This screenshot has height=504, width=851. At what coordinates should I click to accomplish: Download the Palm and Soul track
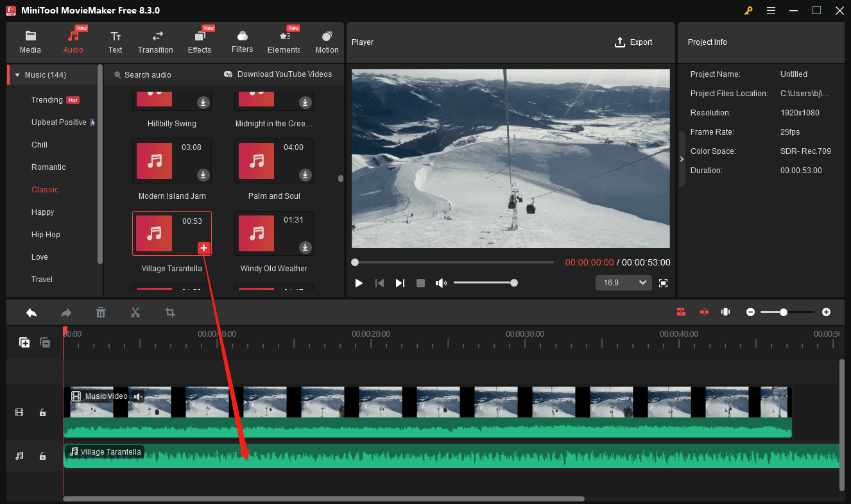(305, 175)
